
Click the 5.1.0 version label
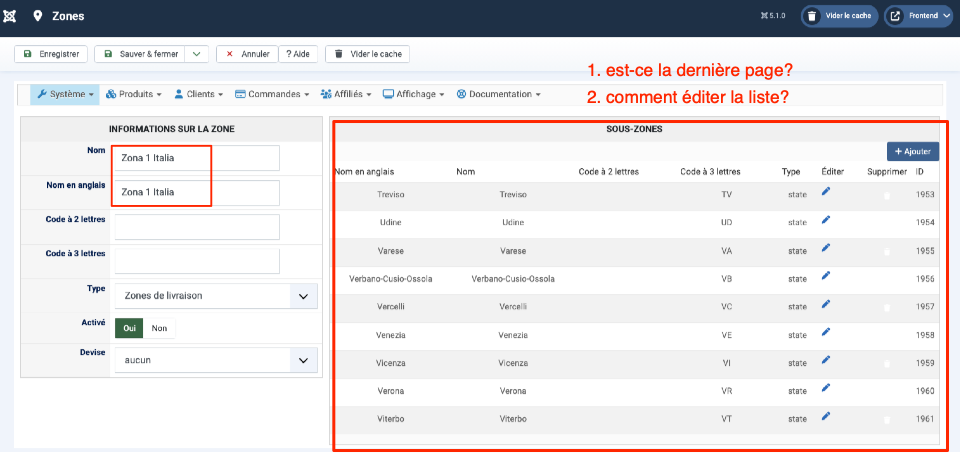[776, 17]
